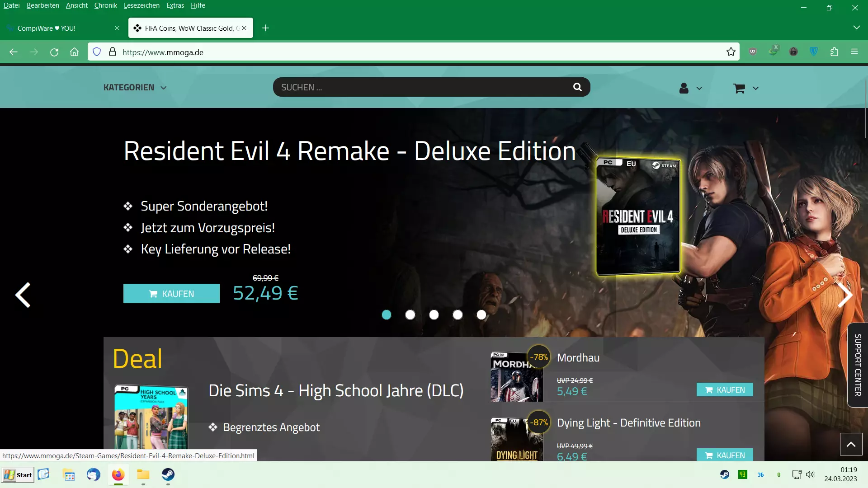Open the calendar app in the taskbar
The image size is (868, 488).
(69, 475)
